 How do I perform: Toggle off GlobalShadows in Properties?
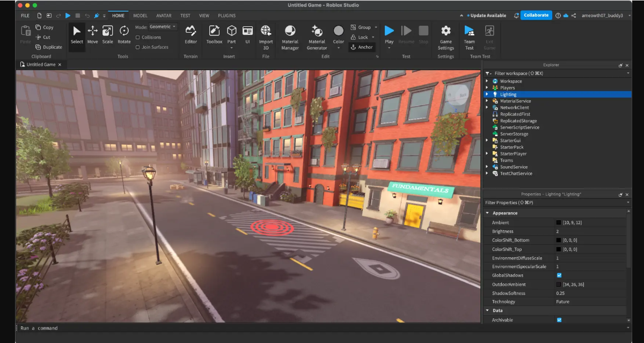(559, 275)
